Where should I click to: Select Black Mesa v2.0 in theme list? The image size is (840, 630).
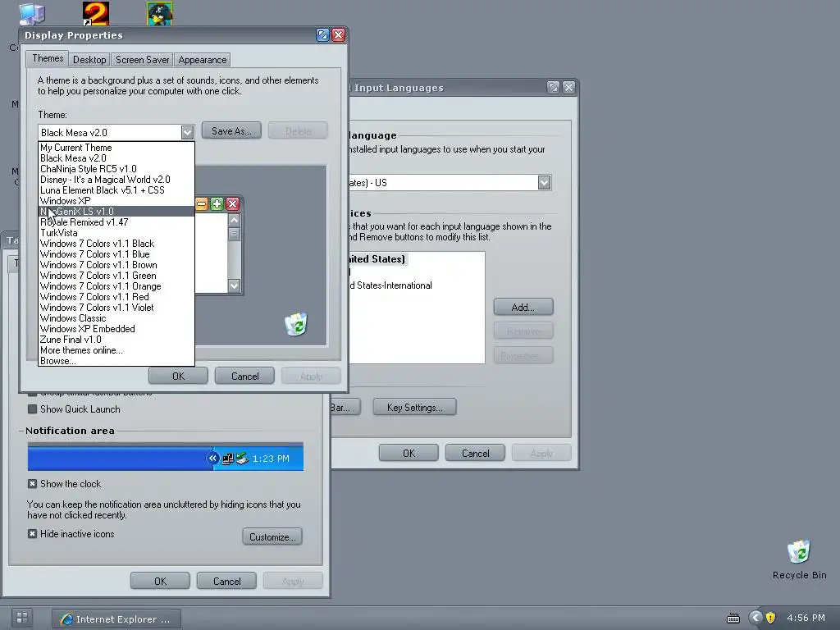(116, 158)
